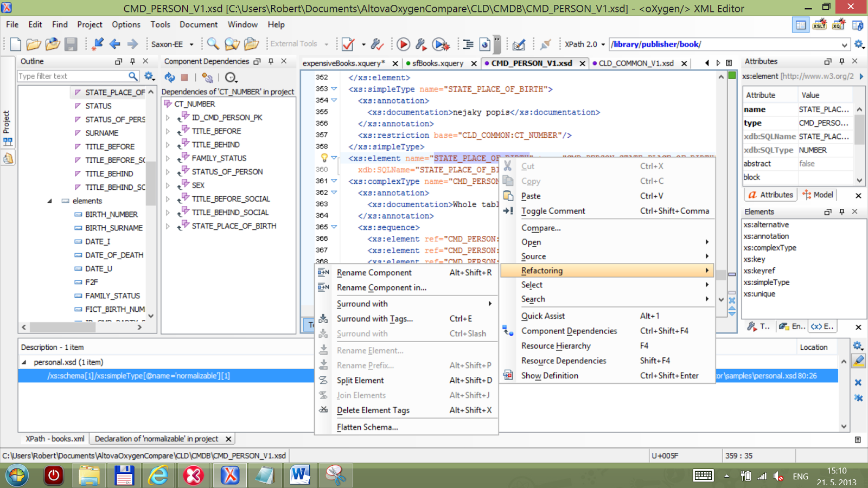Click the yellow quick-fix lightbulb on line 359
Image resolution: width=868 pixels, height=488 pixels.
tap(324, 158)
